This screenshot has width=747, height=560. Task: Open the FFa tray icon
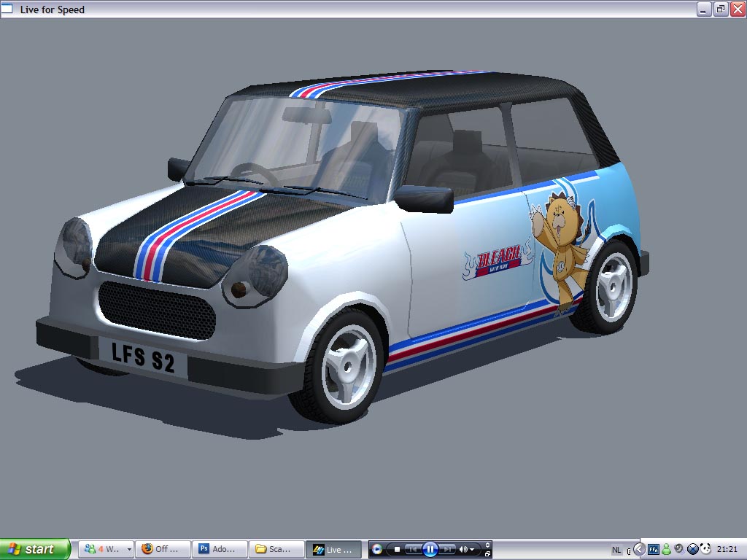653,550
